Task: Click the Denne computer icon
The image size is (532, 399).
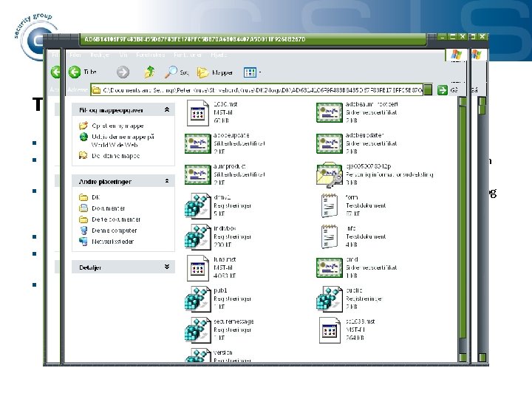Action: 83,231
